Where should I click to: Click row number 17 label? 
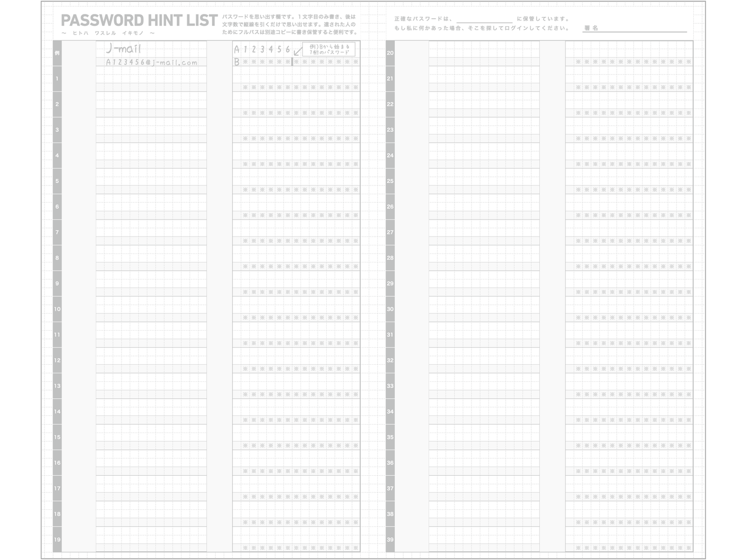(x=57, y=488)
